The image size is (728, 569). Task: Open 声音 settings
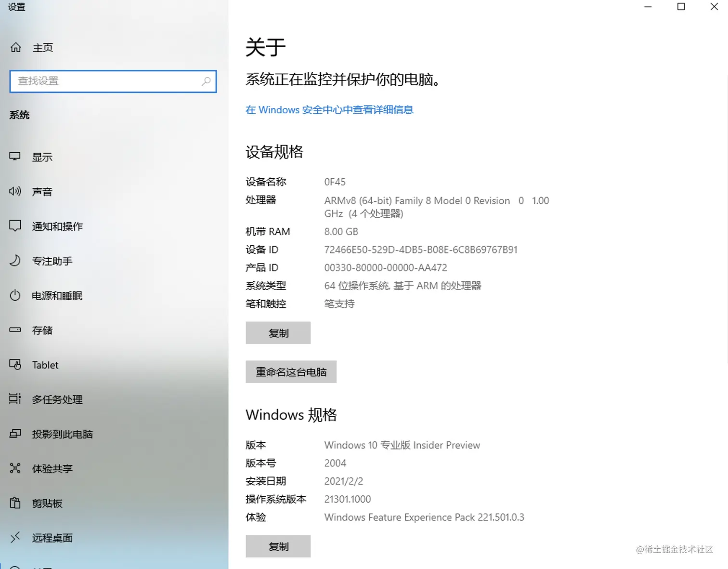(x=42, y=192)
